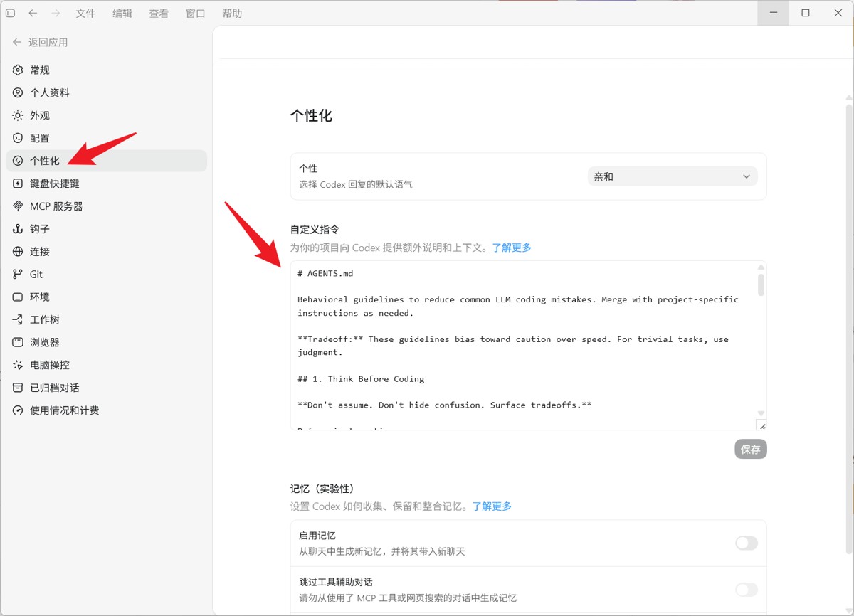
Task: Click the keyboard shortcut icon for 键盘快捷键
Action: (x=18, y=184)
